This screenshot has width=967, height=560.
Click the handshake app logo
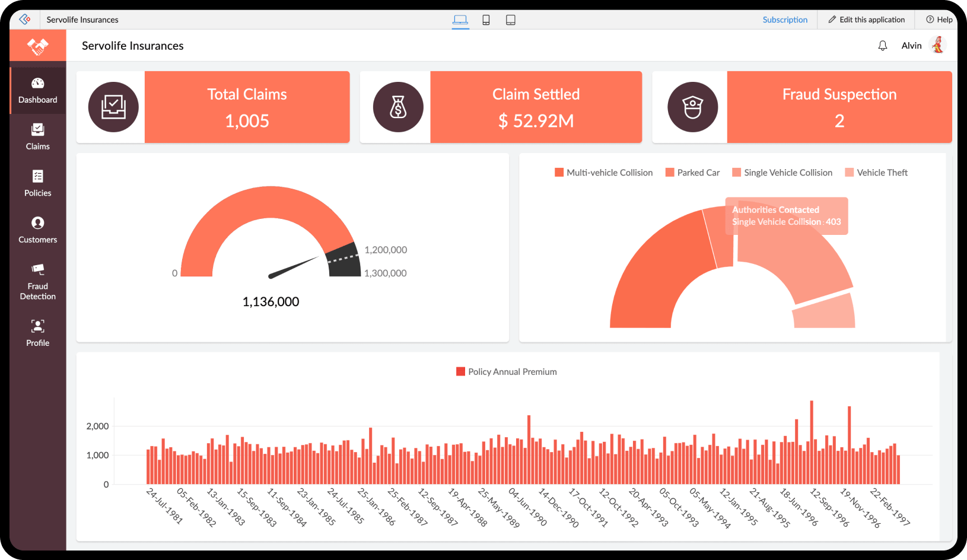[37, 46]
